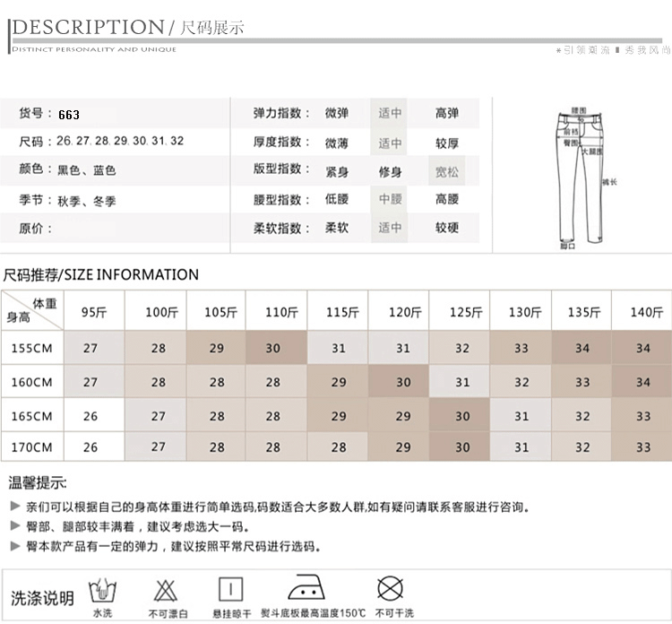
Task: Click the 悬挂晾干 hang-dry square icon
Action: [230, 590]
